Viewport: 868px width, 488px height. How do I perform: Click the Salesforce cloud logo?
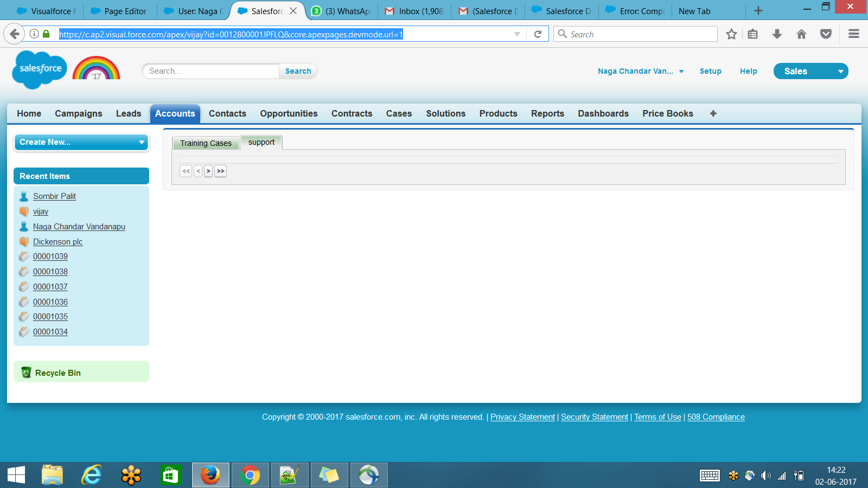[40, 69]
